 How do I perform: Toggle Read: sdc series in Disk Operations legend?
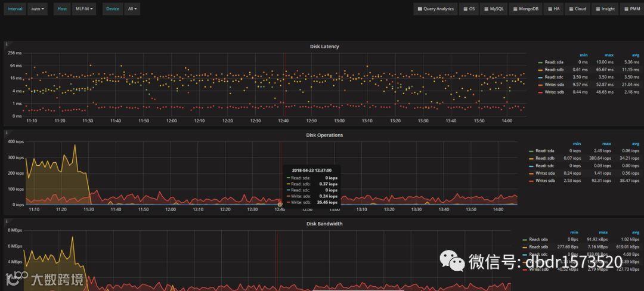545,165
